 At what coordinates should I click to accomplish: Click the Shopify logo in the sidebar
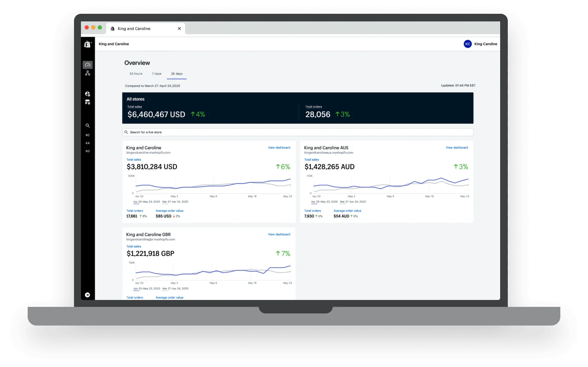[88, 44]
